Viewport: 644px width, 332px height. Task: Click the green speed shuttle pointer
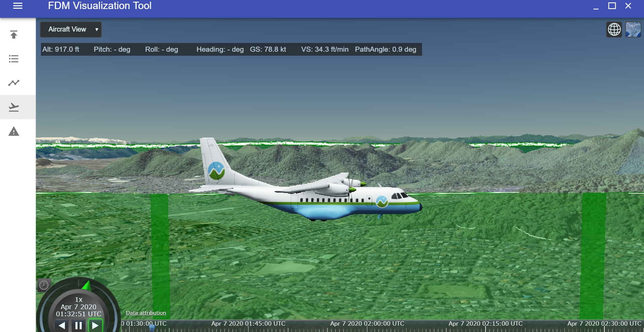87,285
